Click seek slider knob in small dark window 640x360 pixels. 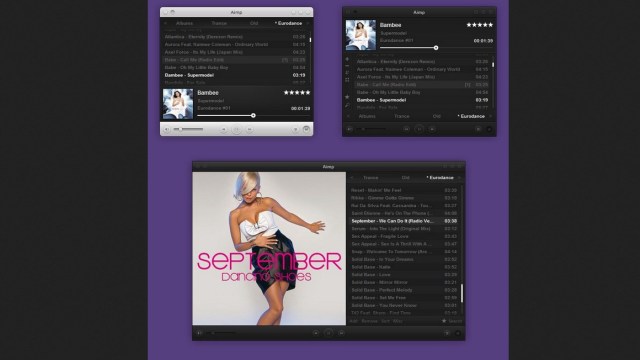[436, 48]
